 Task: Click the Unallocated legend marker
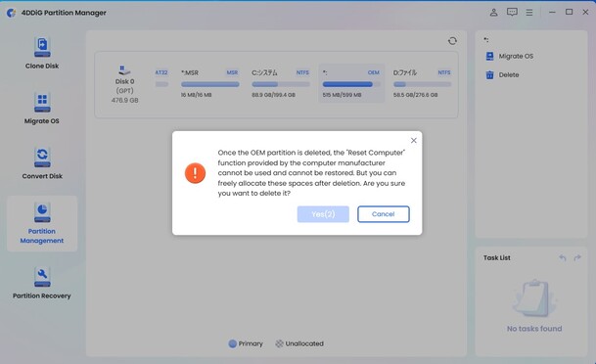pos(279,343)
